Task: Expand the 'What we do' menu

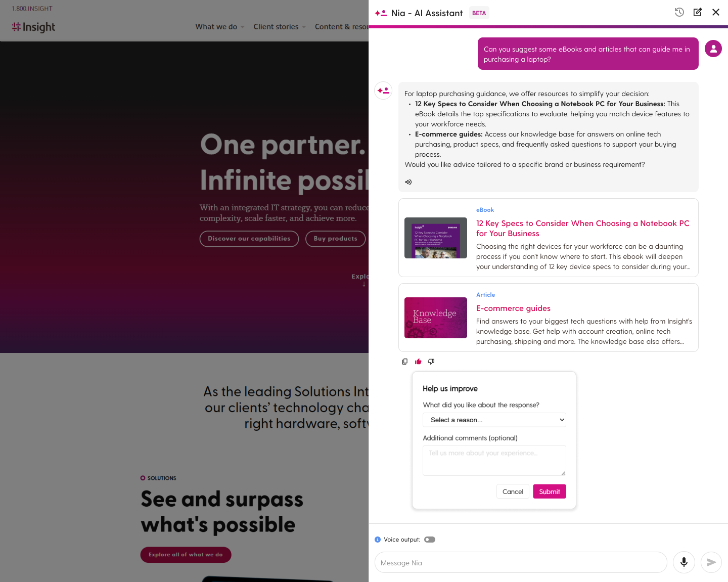Action: point(220,27)
